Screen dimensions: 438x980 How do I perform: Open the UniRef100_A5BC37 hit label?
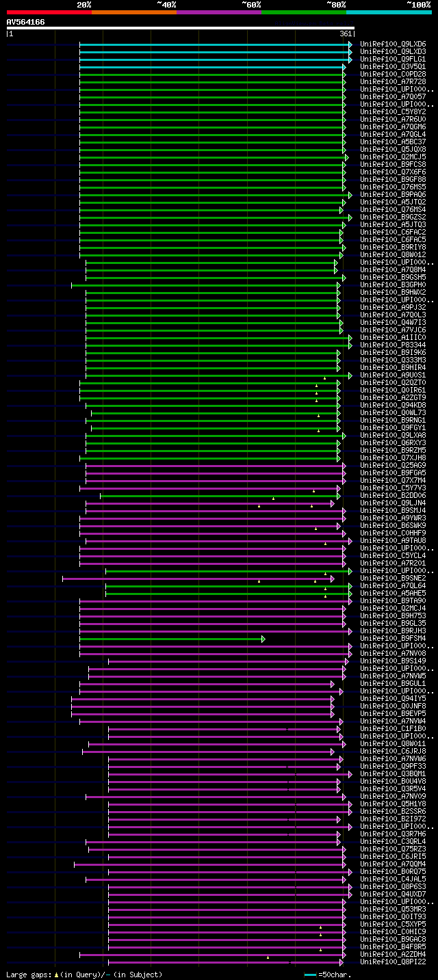click(x=393, y=142)
